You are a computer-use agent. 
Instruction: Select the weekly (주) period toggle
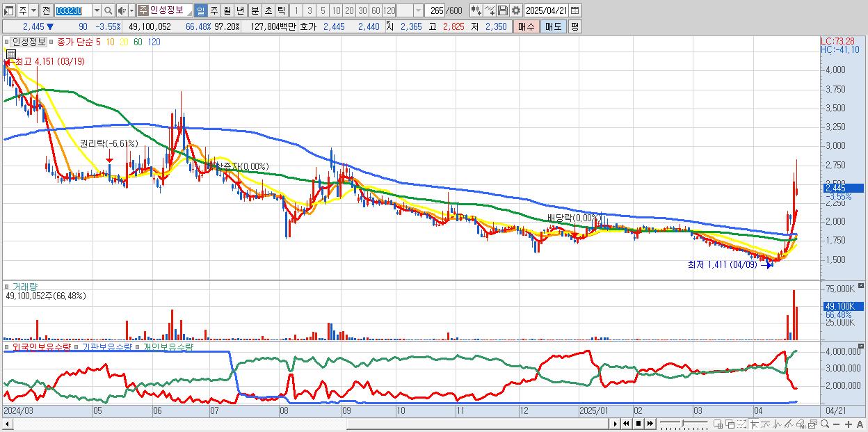point(214,10)
